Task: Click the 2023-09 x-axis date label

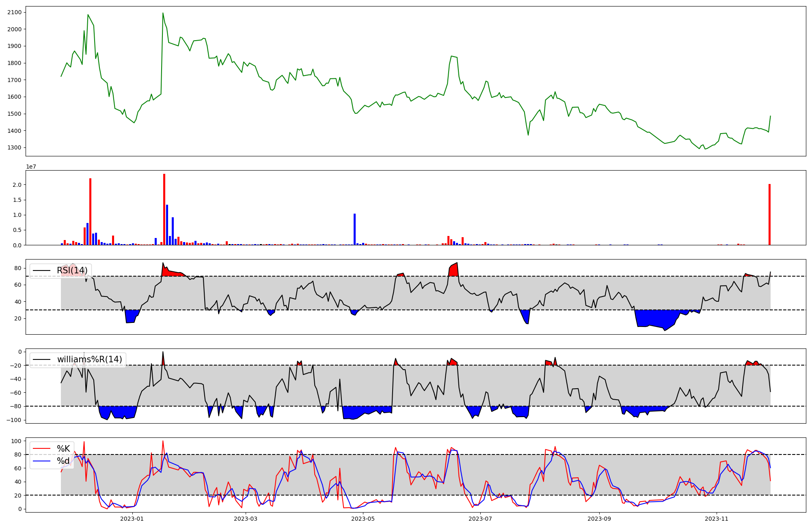Action: coord(599,519)
